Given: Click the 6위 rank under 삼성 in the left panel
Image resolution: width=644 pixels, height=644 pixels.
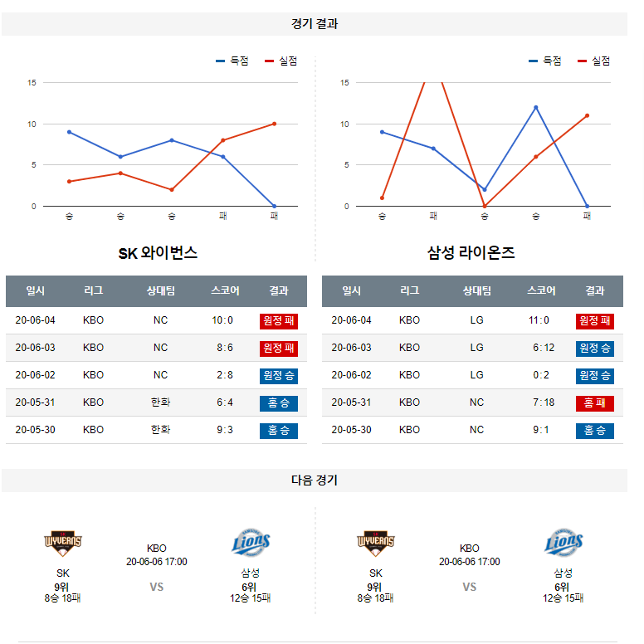Looking at the screenshot, I should tap(249, 588).
